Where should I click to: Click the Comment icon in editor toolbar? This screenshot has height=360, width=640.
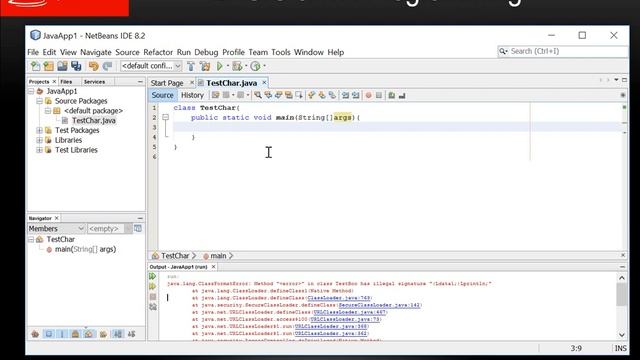click(x=391, y=95)
